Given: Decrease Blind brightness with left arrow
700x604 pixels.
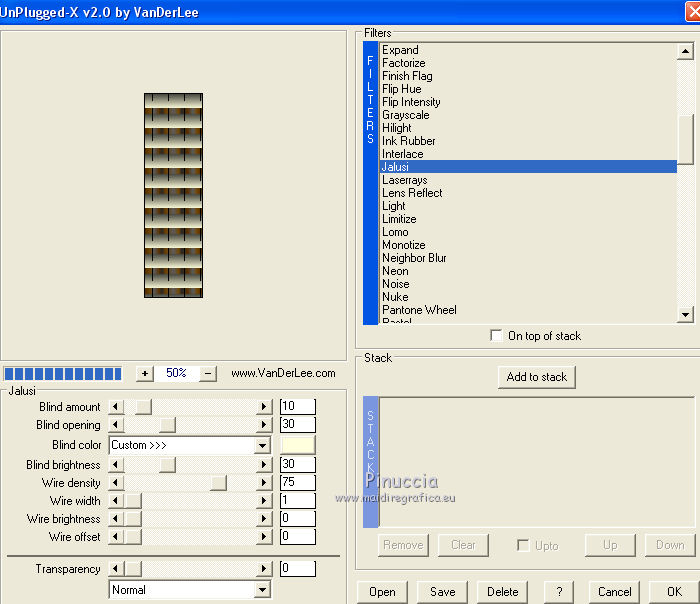Looking at the screenshot, I should pos(116,465).
